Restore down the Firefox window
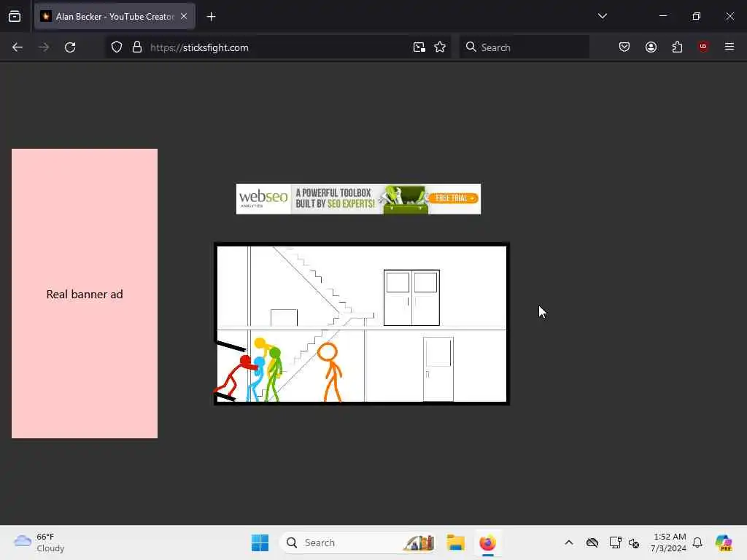The height and width of the screenshot is (560, 747). click(697, 16)
